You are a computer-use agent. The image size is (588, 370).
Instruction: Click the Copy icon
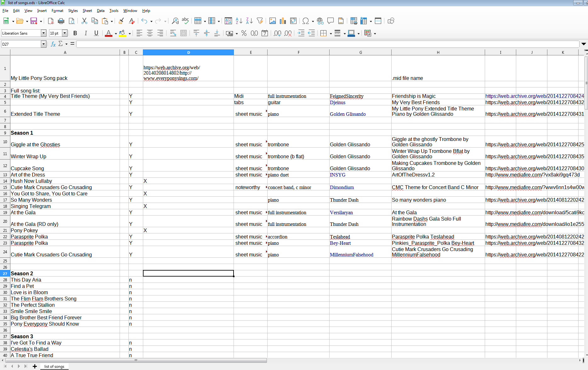(94, 21)
